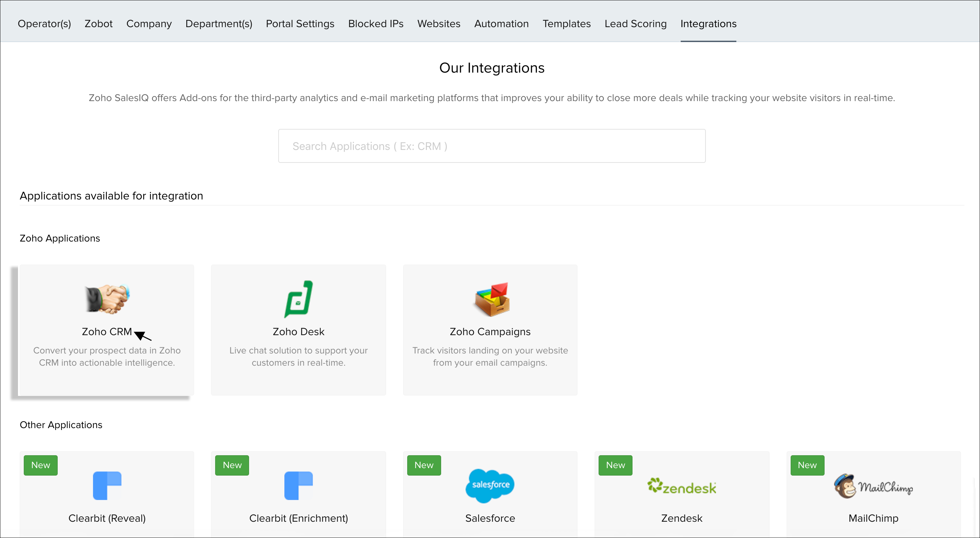This screenshot has height=538, width=980.
Task: Click the 'Our Integrations' heading
Action: [x=491, y=68]
